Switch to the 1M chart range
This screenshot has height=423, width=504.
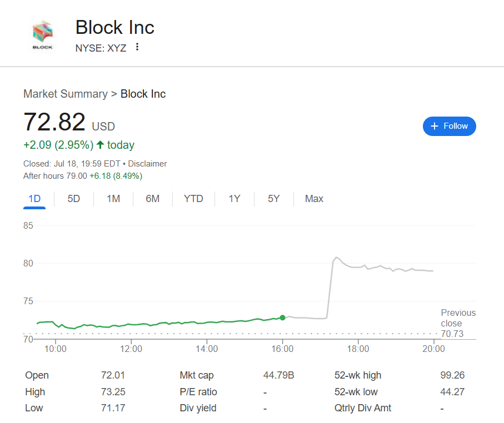pyautogui.click(x=113, y=199)
